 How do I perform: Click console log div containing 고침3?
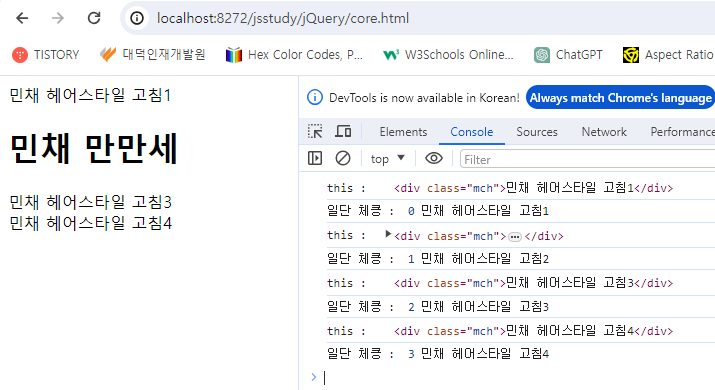coord(534,283)
